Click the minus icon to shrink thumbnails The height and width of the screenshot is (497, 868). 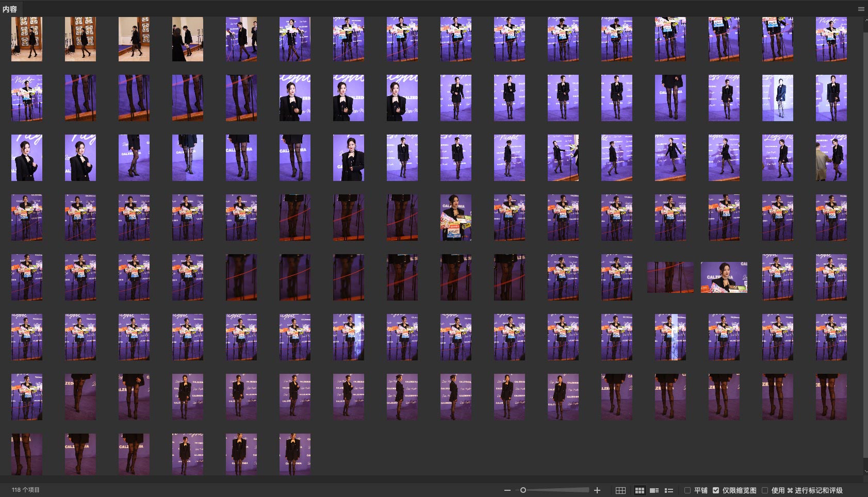[507, 490]
